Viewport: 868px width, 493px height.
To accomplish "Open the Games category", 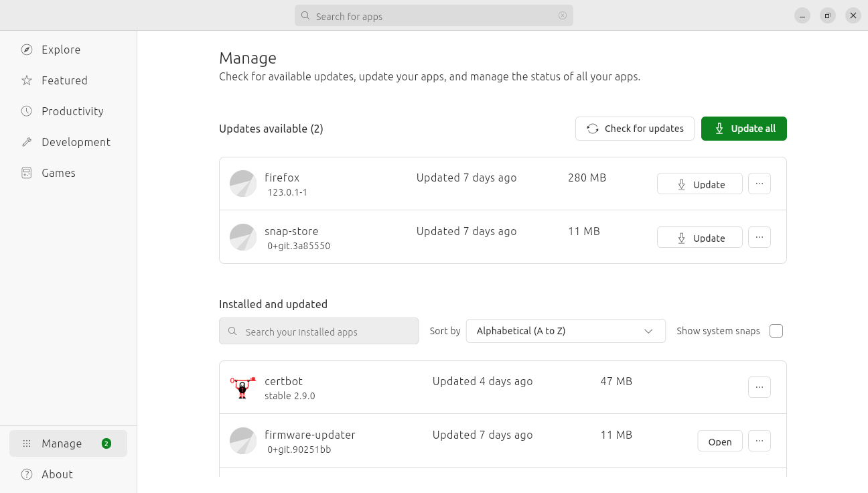I will point(68,173).
